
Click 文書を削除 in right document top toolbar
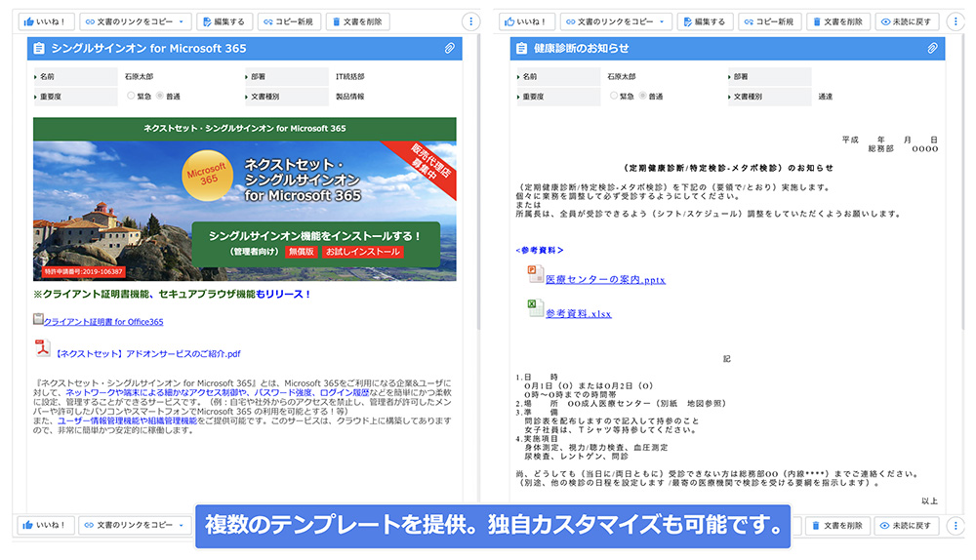837,21
